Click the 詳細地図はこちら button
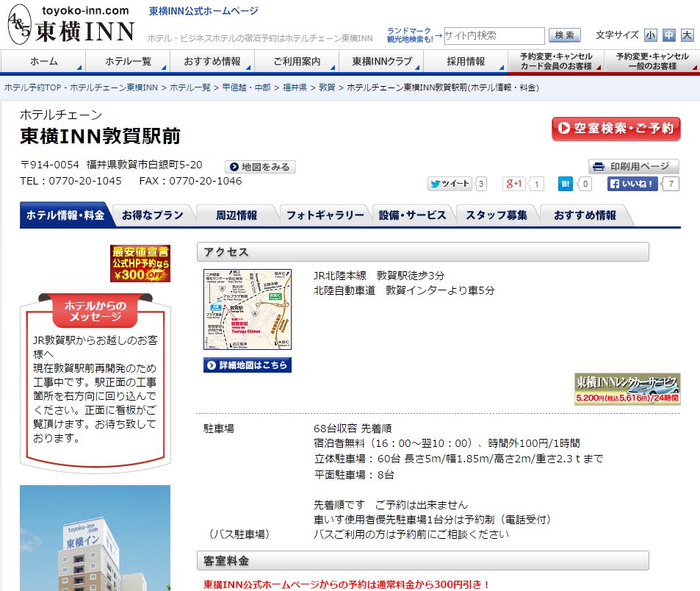Viewport: 700px width, 591px height. point(248,365)
